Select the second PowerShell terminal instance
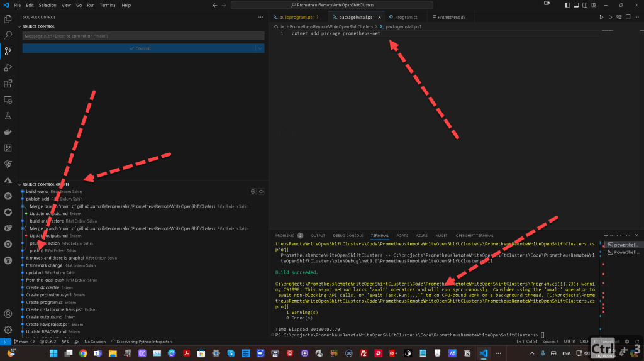This screenshot has width=644, height=361. (623, 252)
